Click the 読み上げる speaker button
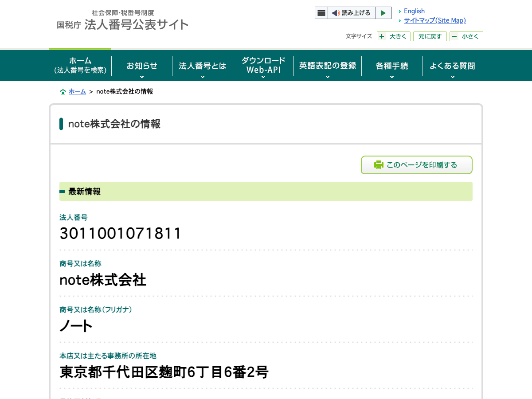 click(x=352, y=13)
